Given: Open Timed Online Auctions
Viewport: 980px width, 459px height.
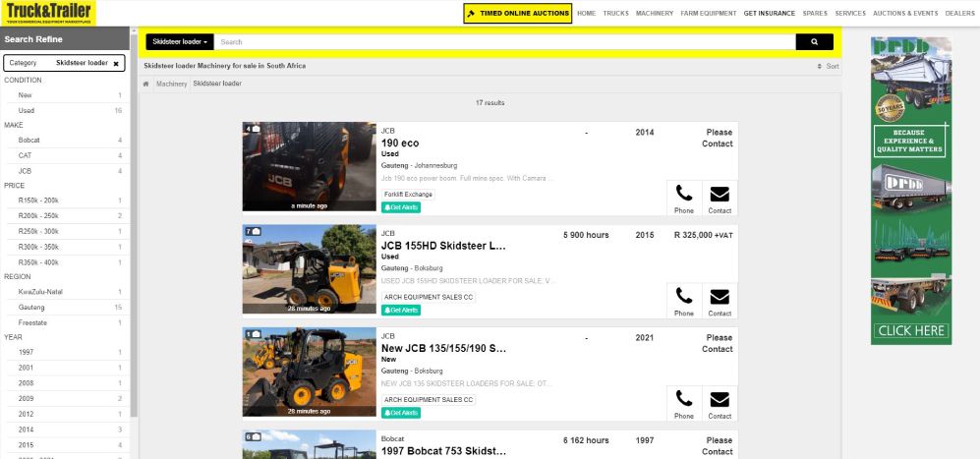Looking at the screenshot, I should tap(517, 13).
